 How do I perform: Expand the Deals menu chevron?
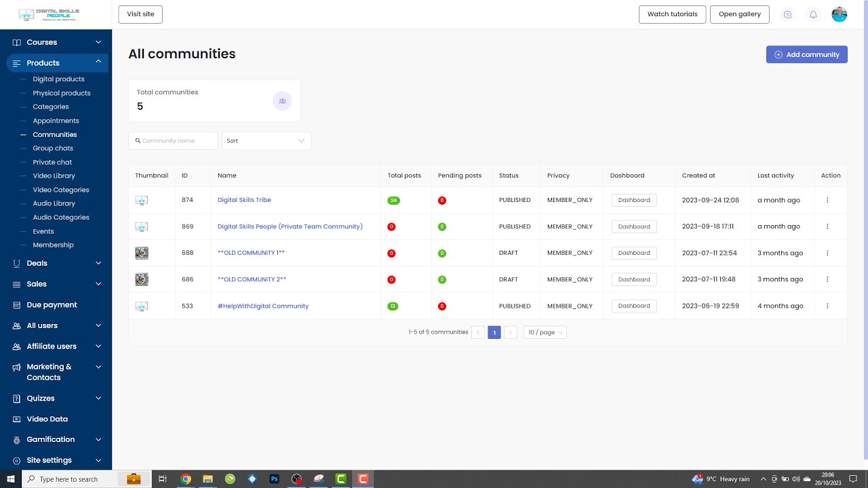pos(98,263)
